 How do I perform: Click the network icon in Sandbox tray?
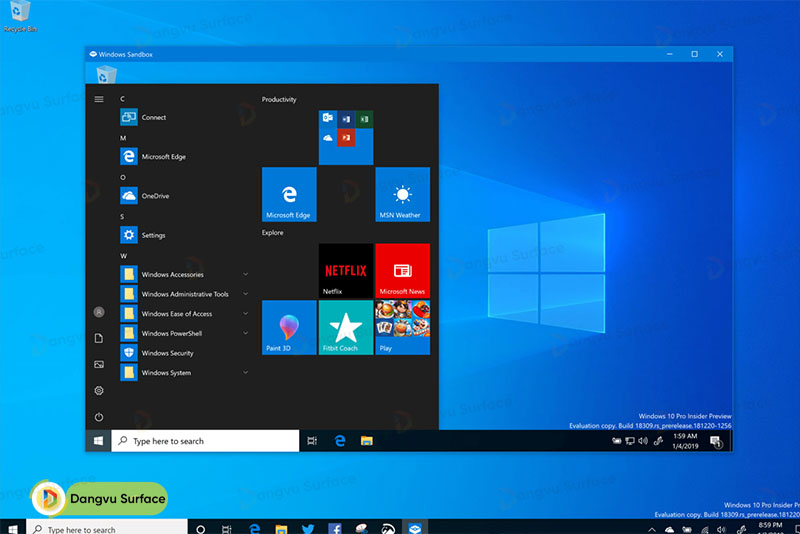[x=630, y=441]
